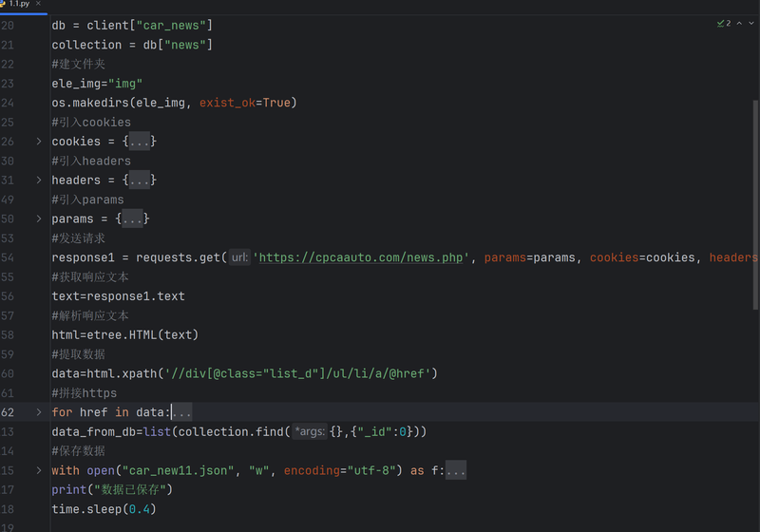Click the Python file icon on 1.1.py tab

tap(3, 4)
